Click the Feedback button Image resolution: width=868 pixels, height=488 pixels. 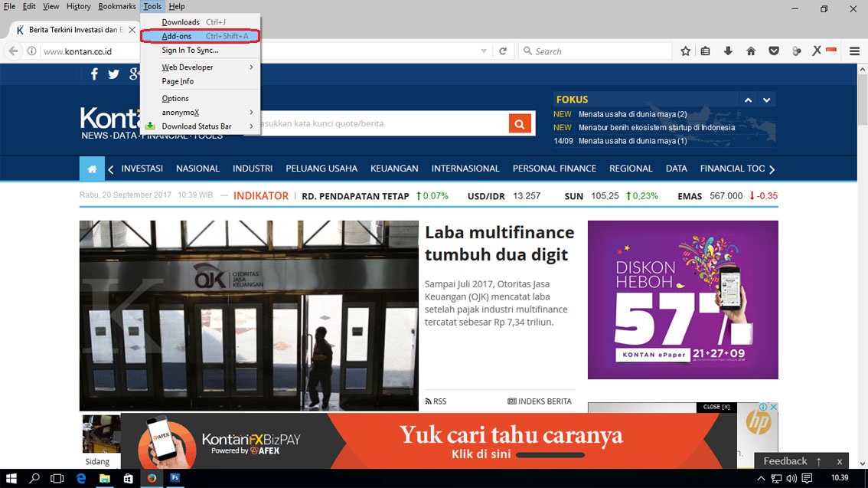pyautogui.click(x=785, y=461)
